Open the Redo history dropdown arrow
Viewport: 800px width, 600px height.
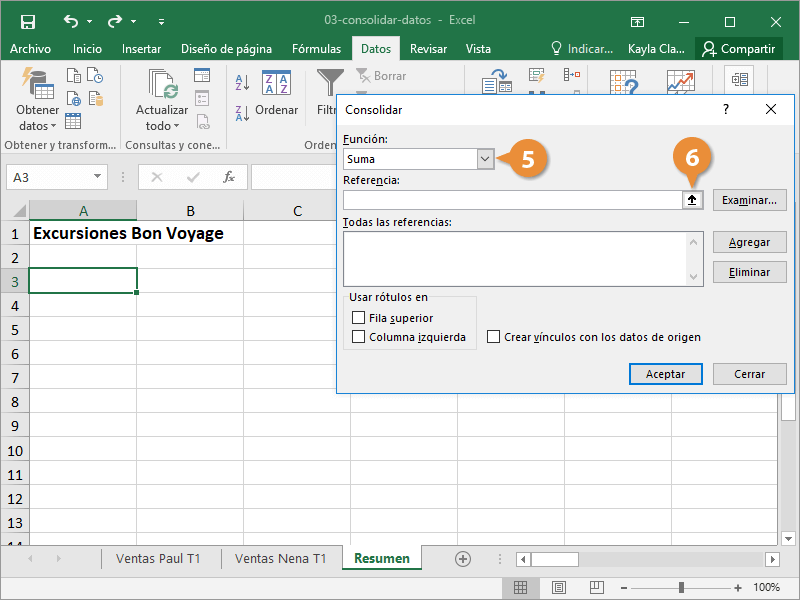(133, 21)
